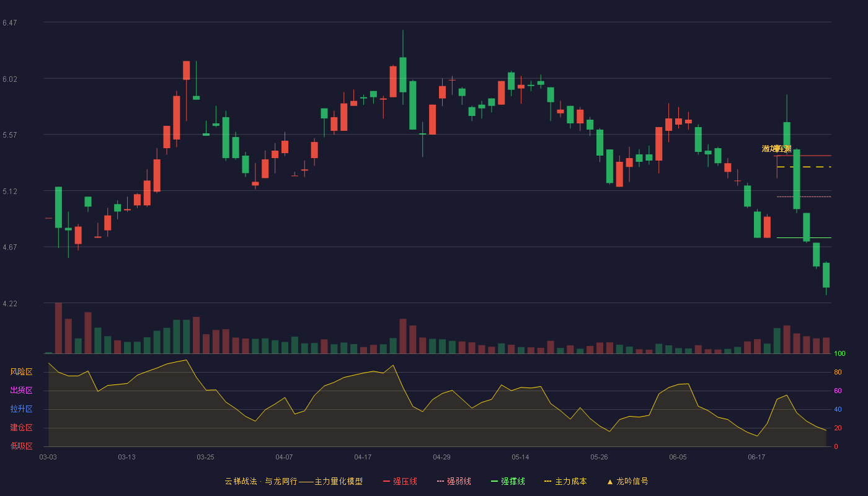Toggle the 强压线 legend item
The height and width of the screenshot is (496, 868).
coord(400,481)
